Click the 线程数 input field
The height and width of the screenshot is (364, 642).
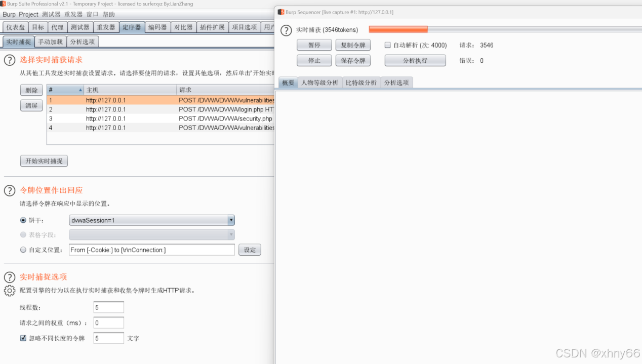click(109, 307)
